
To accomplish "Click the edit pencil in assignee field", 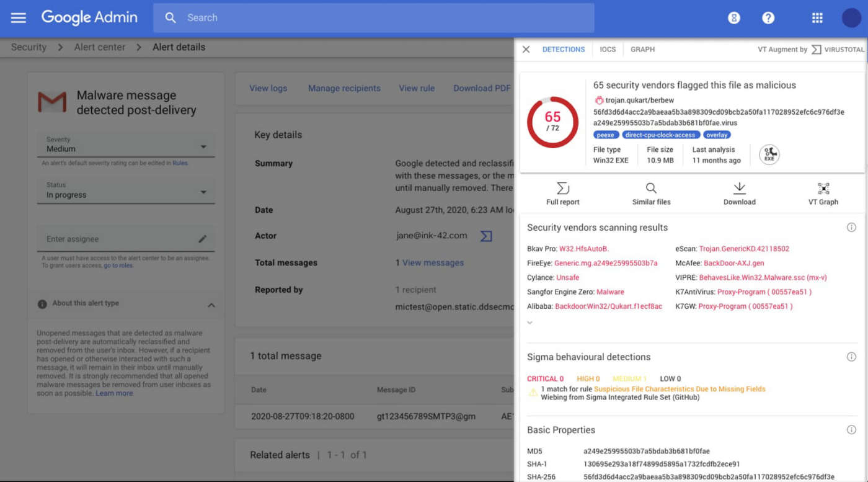I will (202, 239).
